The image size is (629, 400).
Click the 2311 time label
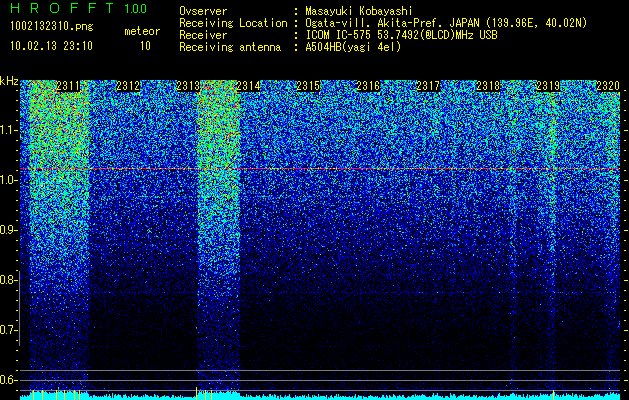(68, 86)
